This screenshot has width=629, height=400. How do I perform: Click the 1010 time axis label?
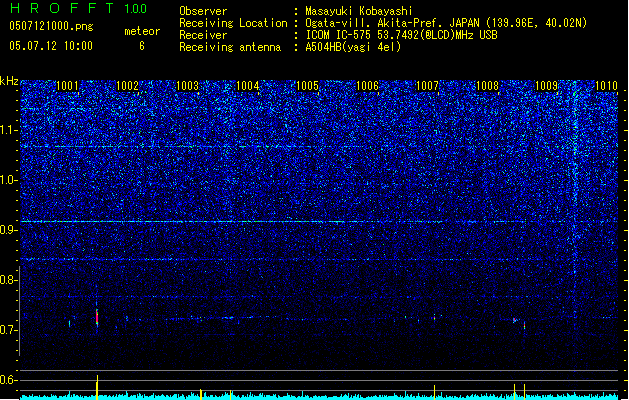tap(606, 86)
